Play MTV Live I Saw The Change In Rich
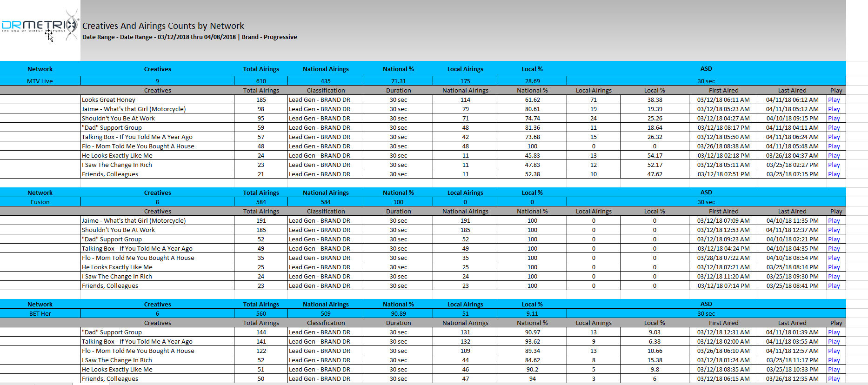The width and height of the screenshot is (868, 385). coord(834,165)
